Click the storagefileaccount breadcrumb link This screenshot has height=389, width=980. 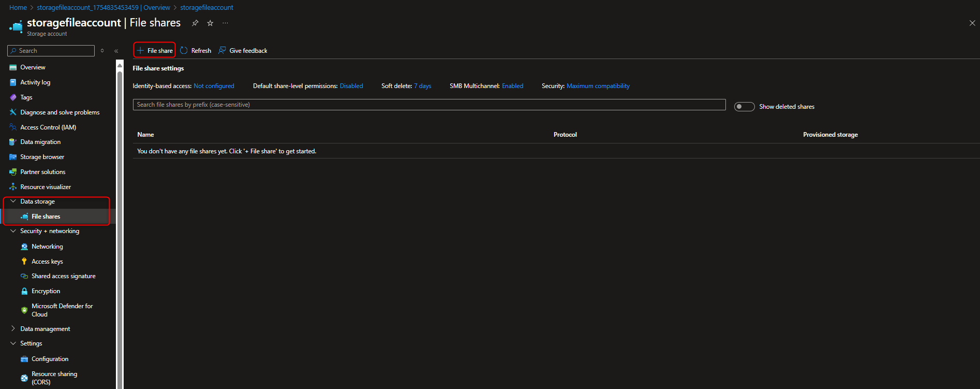point(206,8)
